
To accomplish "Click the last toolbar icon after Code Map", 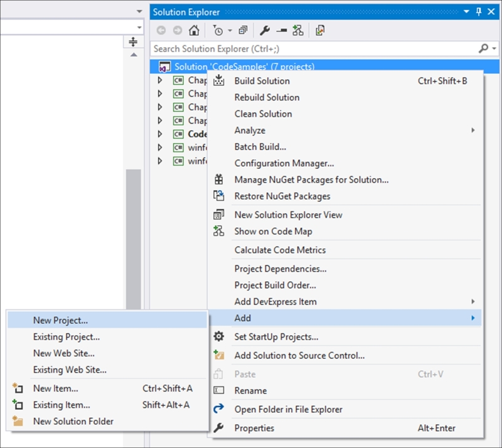I will point(320,30).
